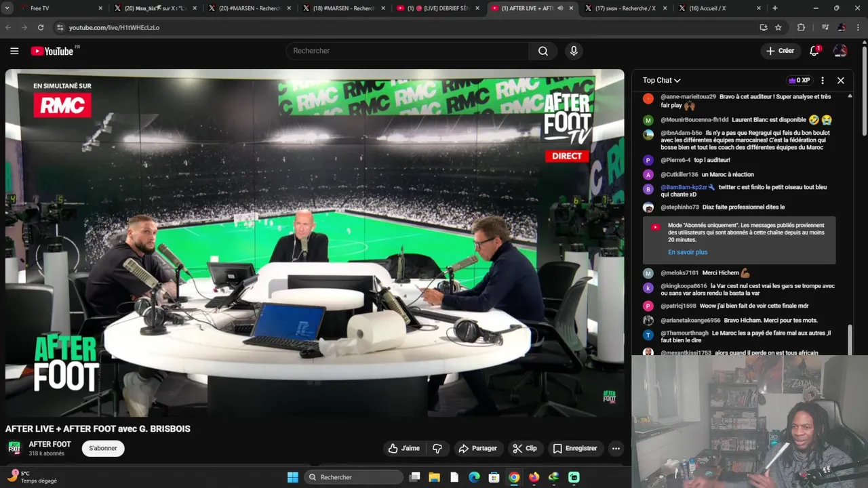Open the YouTube hamburger guide menu
The height and width of the screenshot is (488, 868).
(14, 51)
